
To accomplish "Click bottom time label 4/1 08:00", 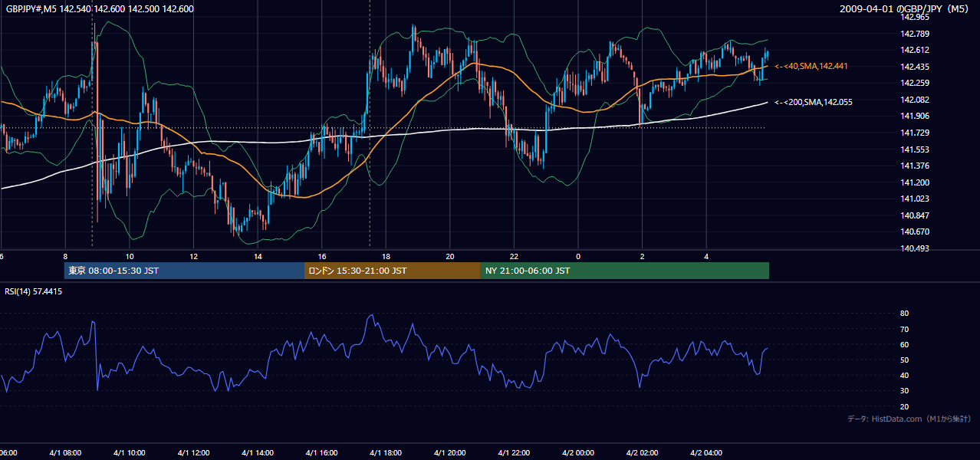I will tap(65, 453).
